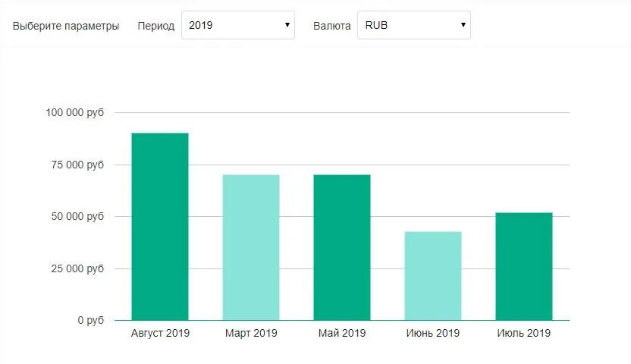
Task: Select the Март 2019 bar in chart
Action: pyautogui.click(x=251, y=247)
